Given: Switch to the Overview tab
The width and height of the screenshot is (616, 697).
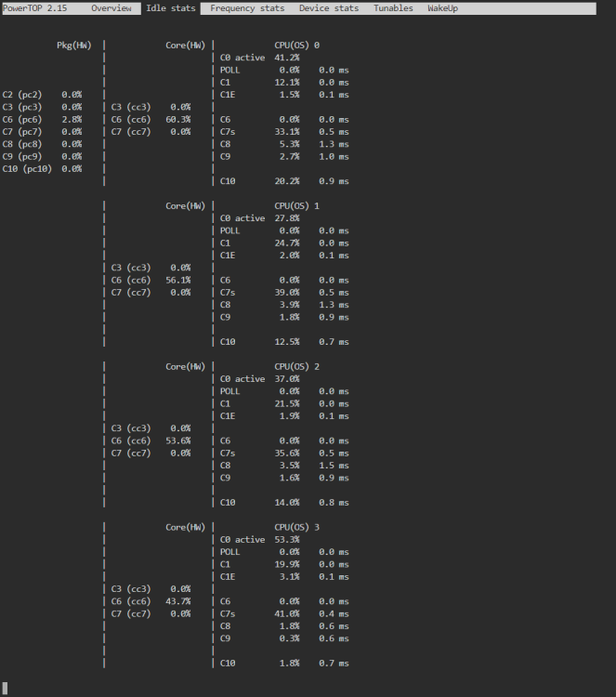Looking at the screenshot, I should (111, 8).
